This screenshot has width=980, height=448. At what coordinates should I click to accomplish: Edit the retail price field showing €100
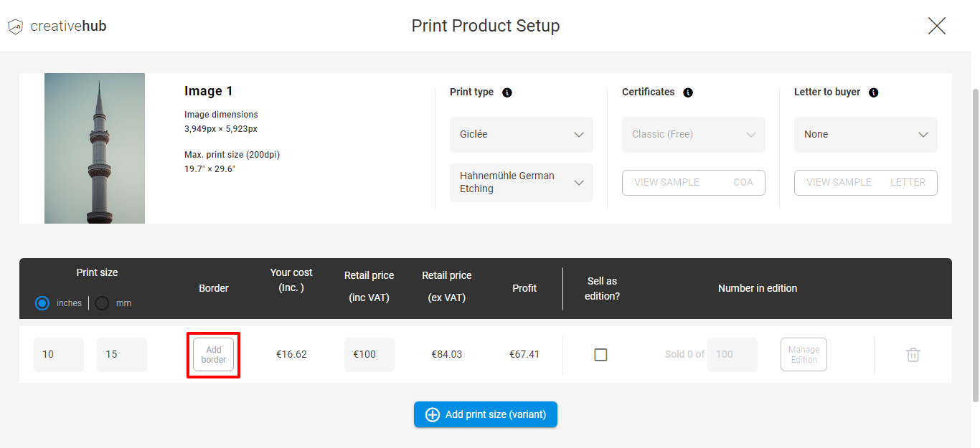pos(369,354)
